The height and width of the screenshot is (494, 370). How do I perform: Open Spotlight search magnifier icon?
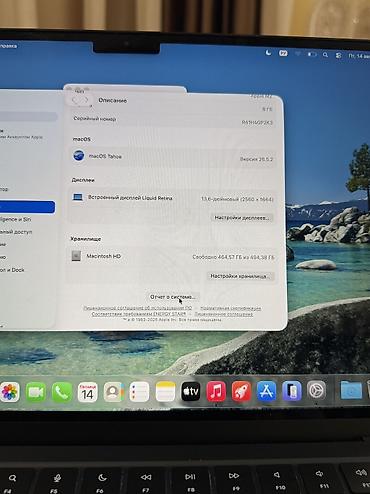(325, 55)
